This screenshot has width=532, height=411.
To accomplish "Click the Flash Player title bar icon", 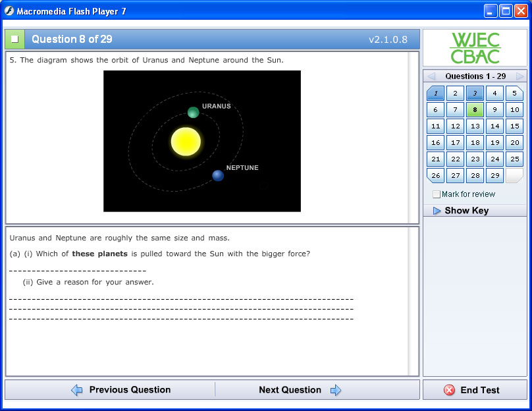I will (x=9, y=11).
